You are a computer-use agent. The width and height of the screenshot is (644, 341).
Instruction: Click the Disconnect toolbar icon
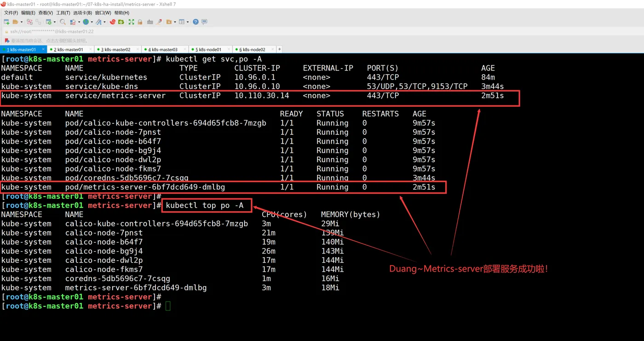tap(29, 22)
